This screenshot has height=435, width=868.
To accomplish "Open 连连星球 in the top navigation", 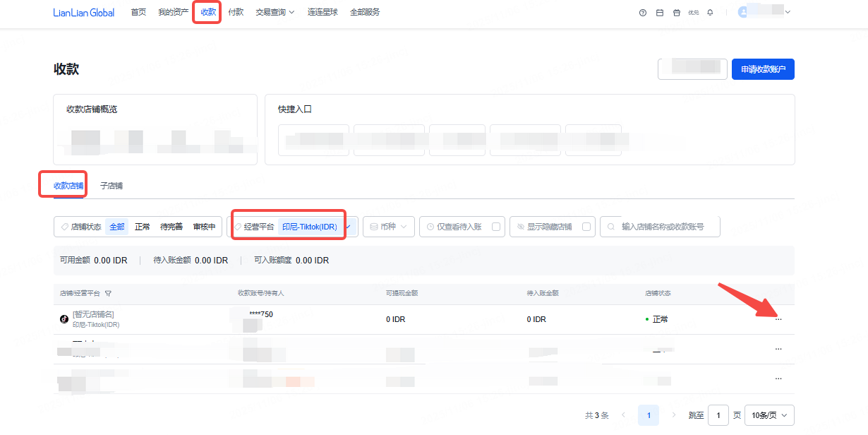I will 324,12.
